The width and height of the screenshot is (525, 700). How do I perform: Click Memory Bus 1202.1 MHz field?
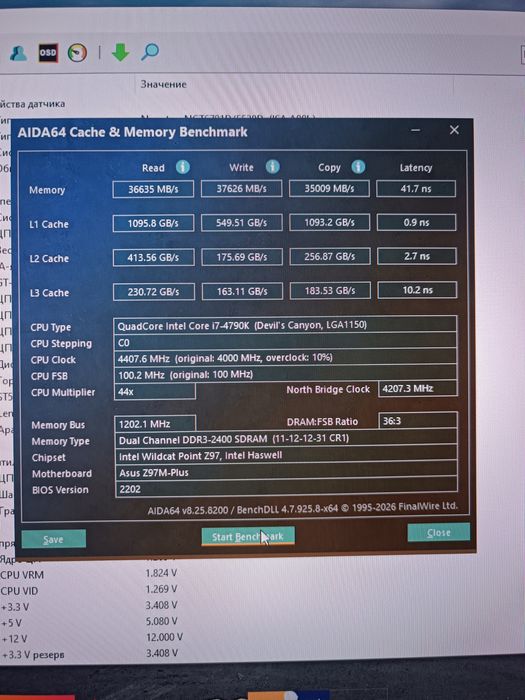coord(155,424)
